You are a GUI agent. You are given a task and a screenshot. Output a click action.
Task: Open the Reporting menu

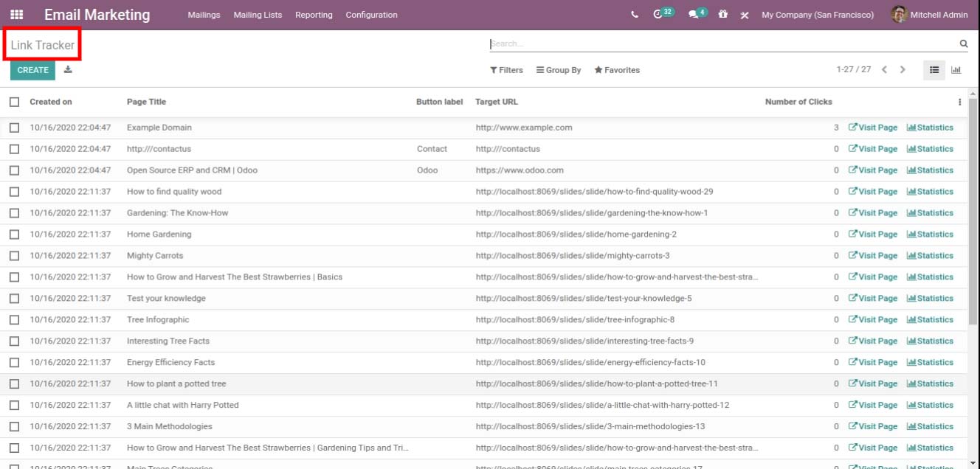click(x=314, y=15)
